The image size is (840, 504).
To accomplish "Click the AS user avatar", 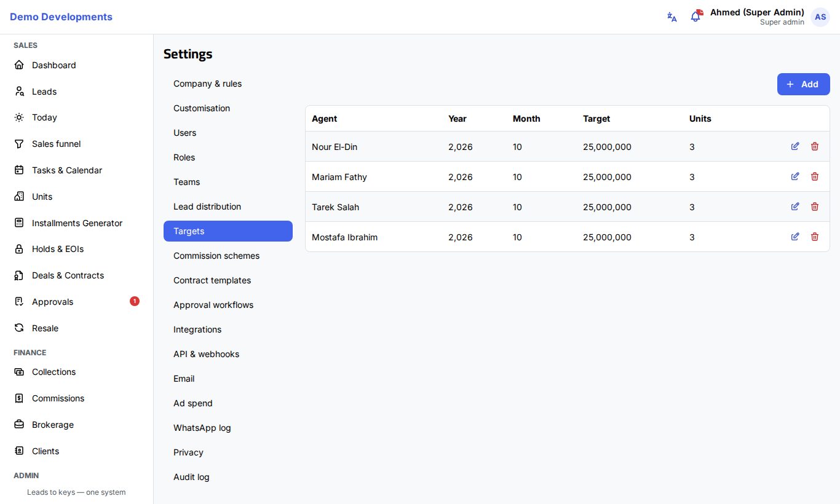I will pos(820,17).
